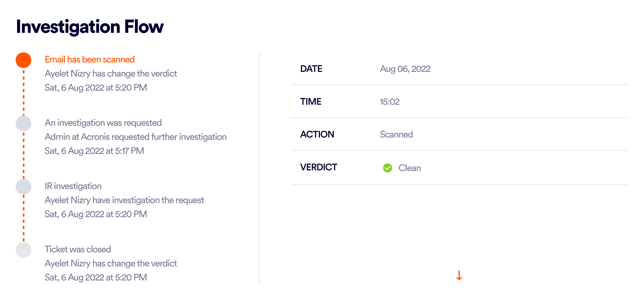Click Ayelet Nizry have investigation the request
The image size is (644, 300).
tap(124, 200)
